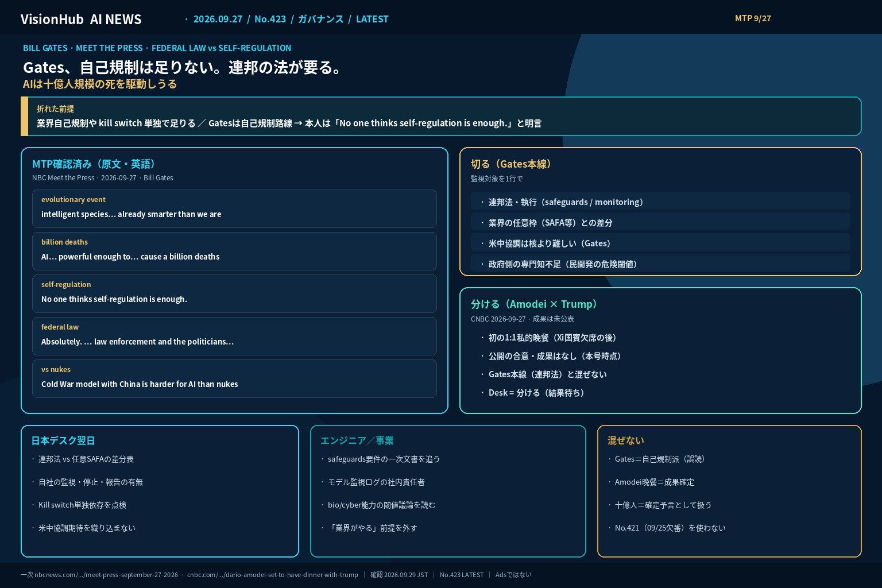
Task: Click CNBC 2026-09-27 · 成果は未公表 caption
Action: [x=523, y=319]
